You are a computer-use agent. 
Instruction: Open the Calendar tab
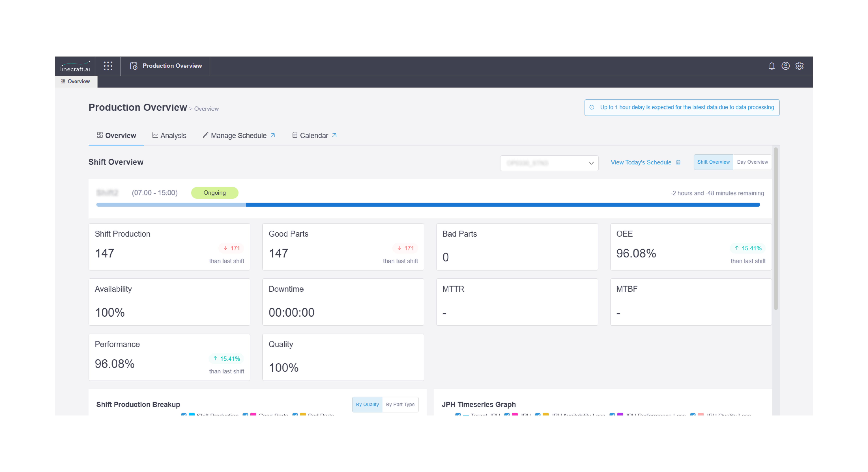tap(314, 135)
